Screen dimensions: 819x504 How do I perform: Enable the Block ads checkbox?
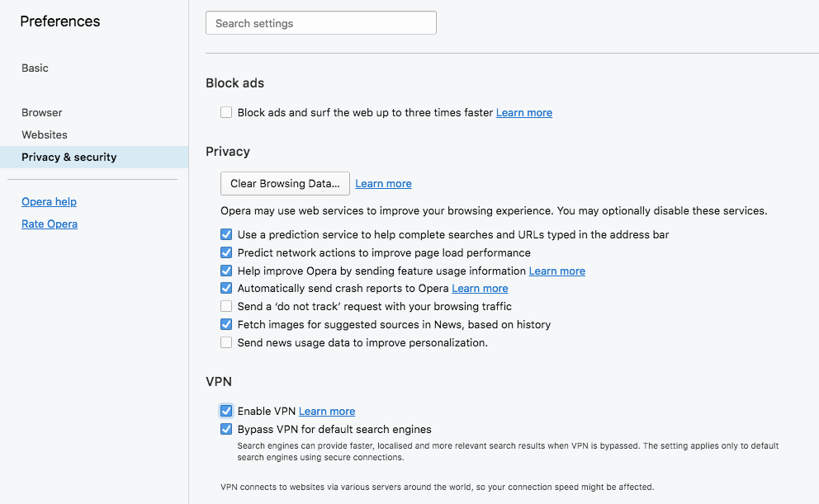pos(226,113)
